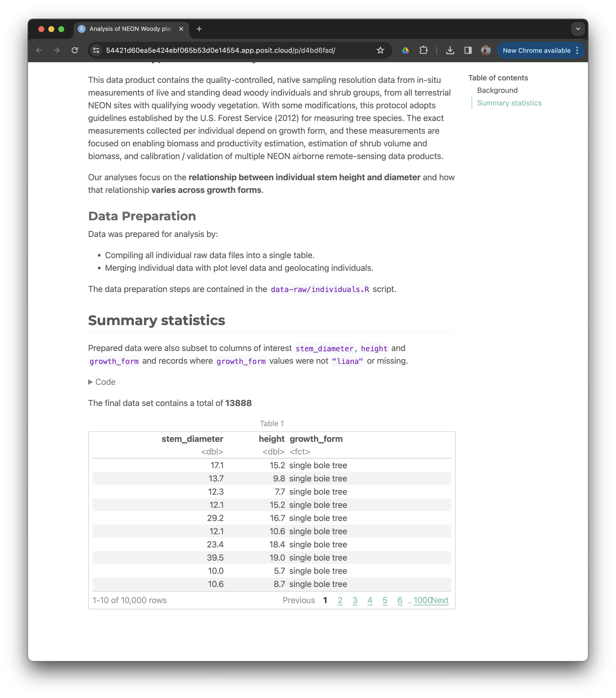The height and width of the screenshot is (698, 616).
Task: Click the height column header
Action: coord(272,439)
